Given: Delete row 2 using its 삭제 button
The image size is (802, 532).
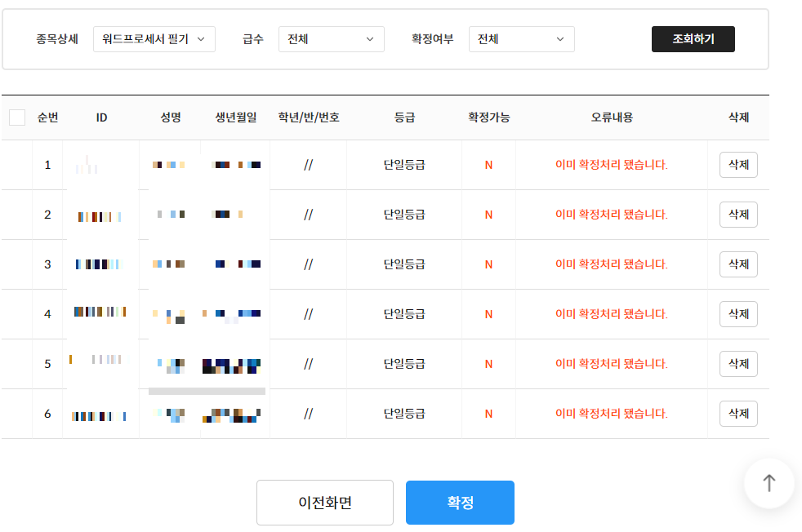Looking at the screenshot, I should tap(738, 215).
